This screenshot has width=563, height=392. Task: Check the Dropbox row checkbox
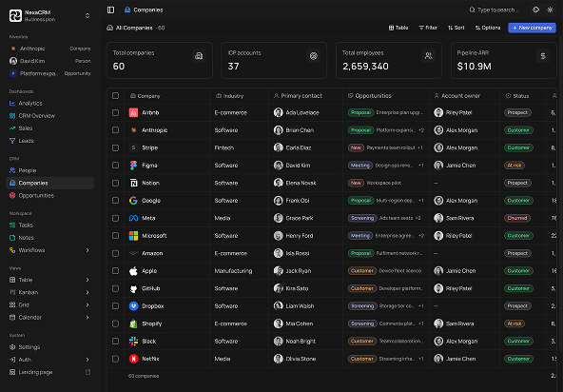click(x=115, y=306)
